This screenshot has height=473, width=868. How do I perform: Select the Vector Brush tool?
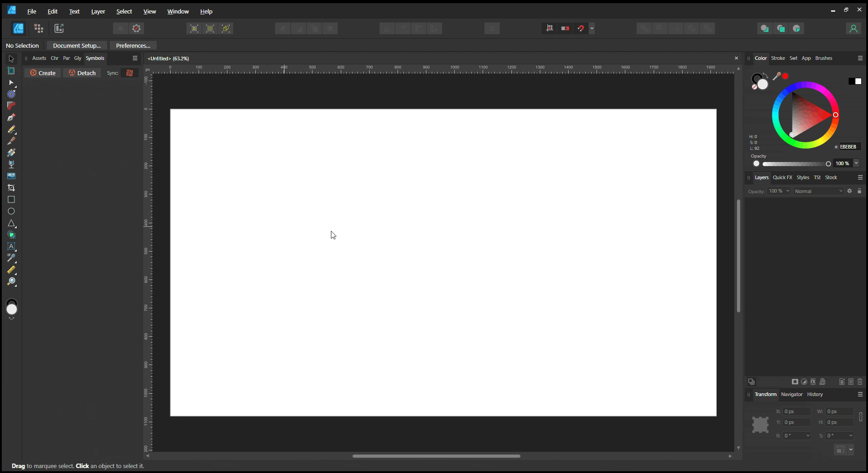[x=11, y=141]
